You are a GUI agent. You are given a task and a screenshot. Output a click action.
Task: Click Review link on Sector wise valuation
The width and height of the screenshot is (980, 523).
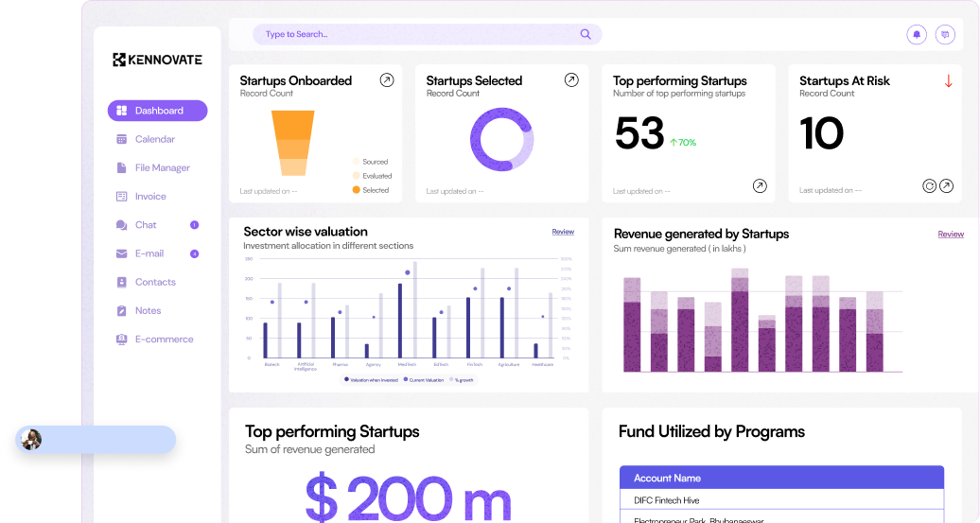point(563,232)
